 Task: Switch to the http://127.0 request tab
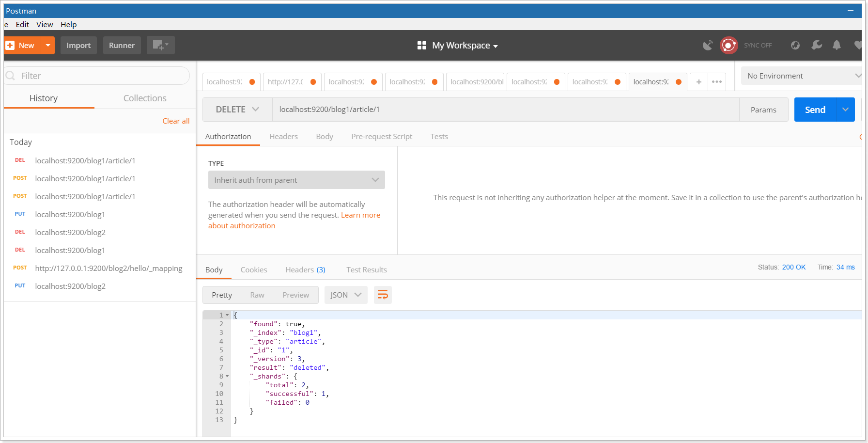[x=292, y=82]
